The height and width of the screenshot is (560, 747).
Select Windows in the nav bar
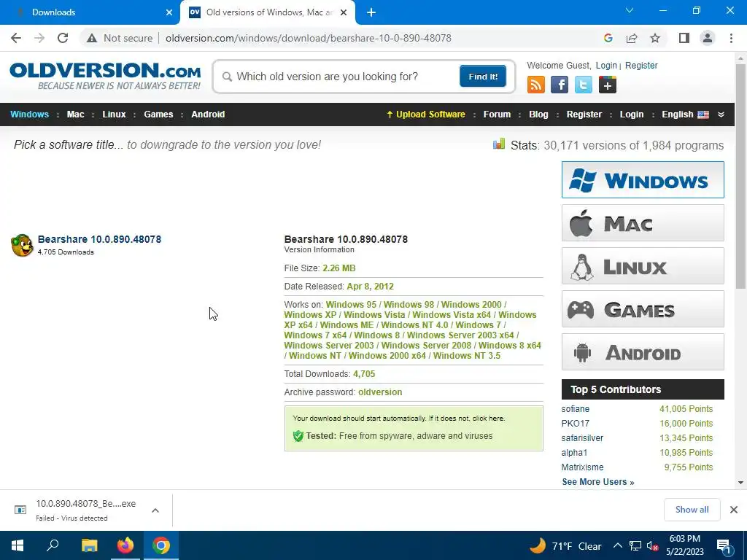click(29, 114)
